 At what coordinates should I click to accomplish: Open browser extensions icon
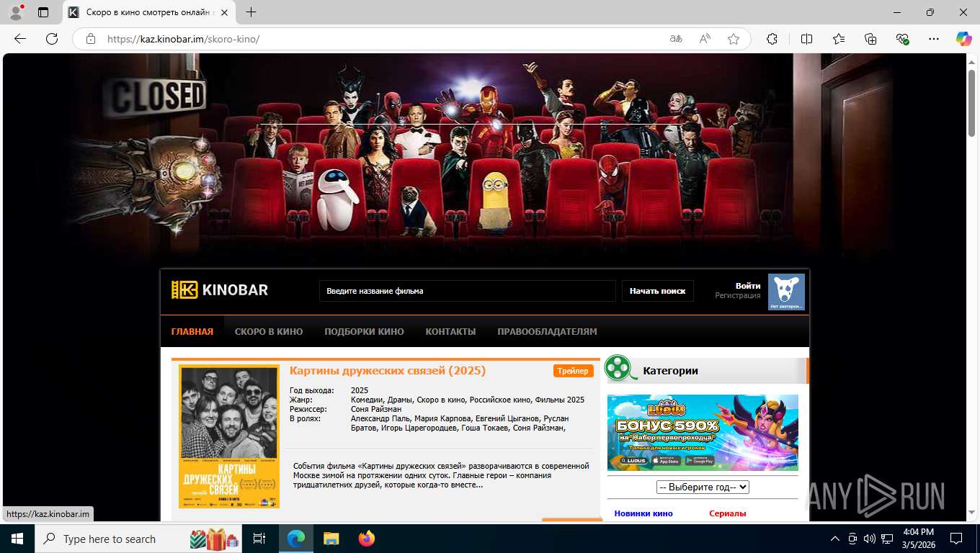coord(772,39)
